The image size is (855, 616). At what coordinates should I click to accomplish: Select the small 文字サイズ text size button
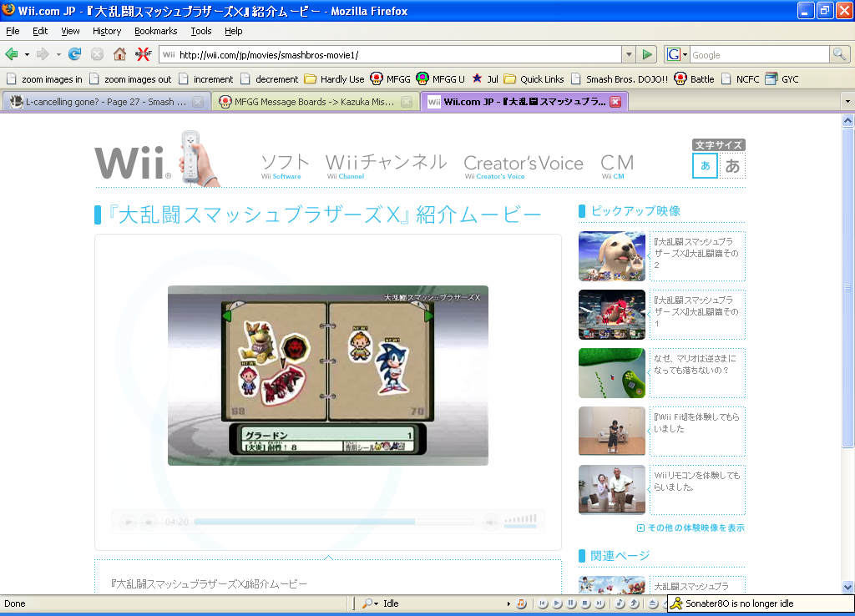[x=706, y=166]
